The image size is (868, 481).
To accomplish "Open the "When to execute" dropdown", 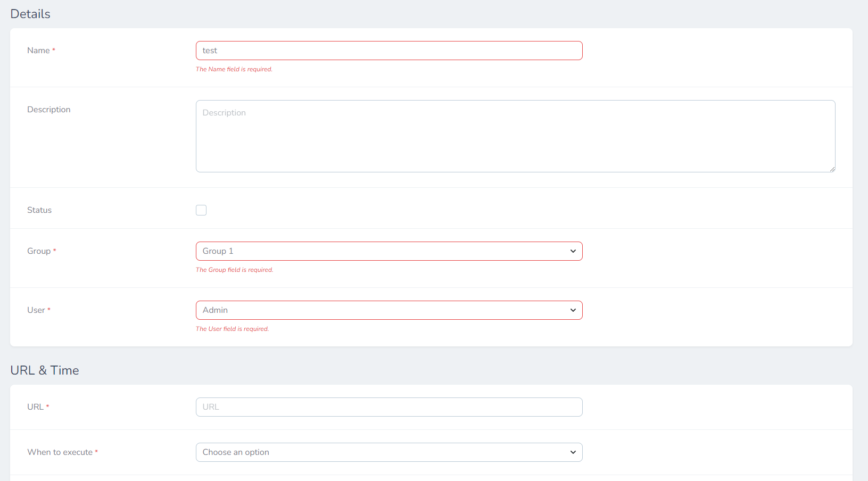I will (389, 452).
